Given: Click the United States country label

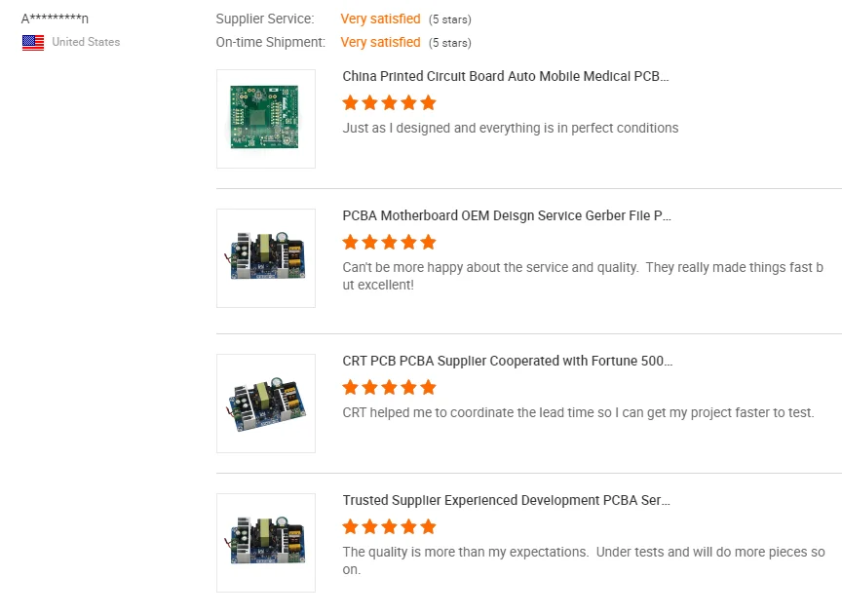Looking at the screenshot, I should click(86, 42).
